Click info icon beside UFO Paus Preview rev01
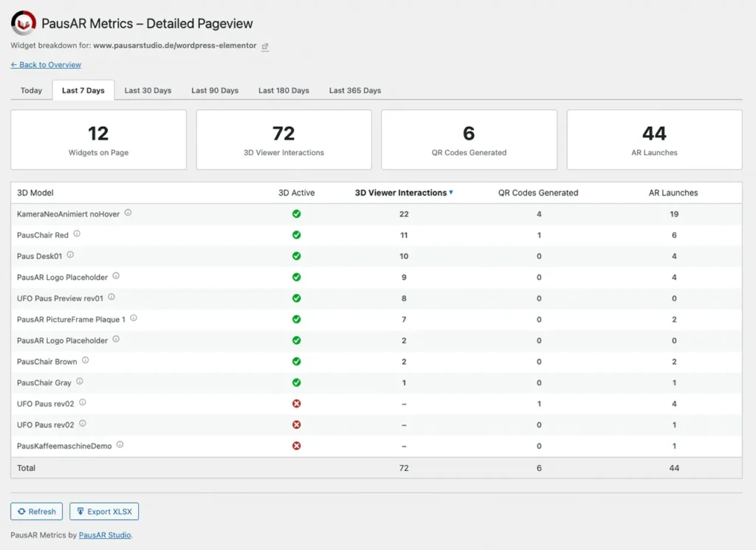Screen dimensions: 756x550 click(111, 297)
